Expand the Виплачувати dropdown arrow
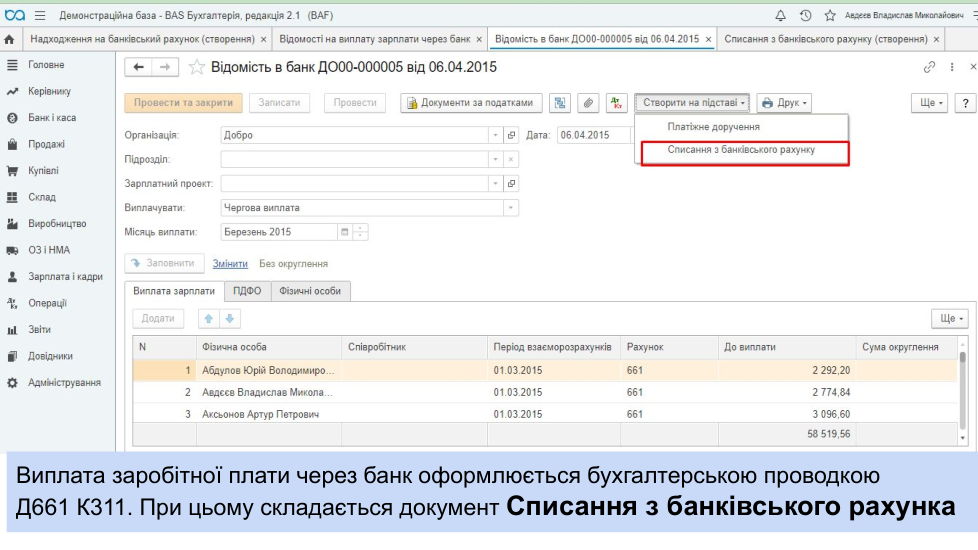This screenshot has height=550, width=978. click(511, 208)
